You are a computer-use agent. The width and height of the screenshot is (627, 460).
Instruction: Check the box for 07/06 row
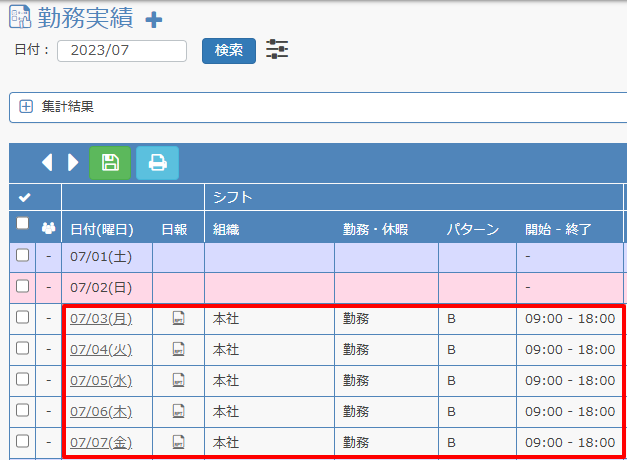click(x=23, y=410)
